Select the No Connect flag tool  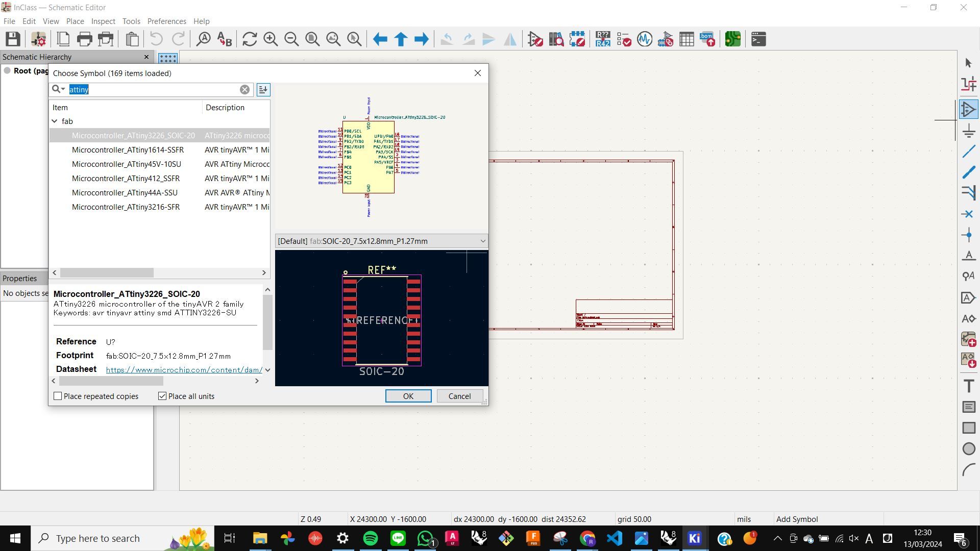tap(969, 214)
